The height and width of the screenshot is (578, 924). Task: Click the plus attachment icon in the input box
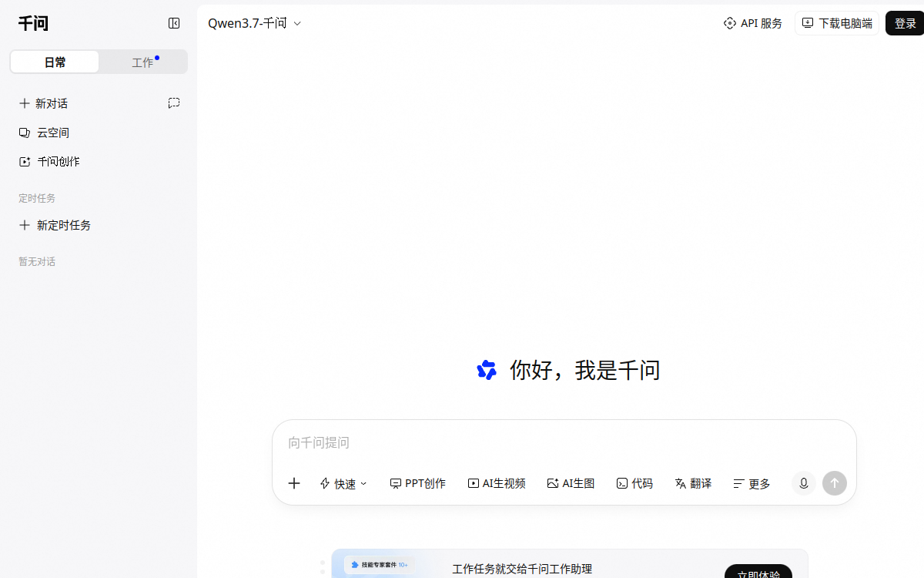[x=294, y=483]
